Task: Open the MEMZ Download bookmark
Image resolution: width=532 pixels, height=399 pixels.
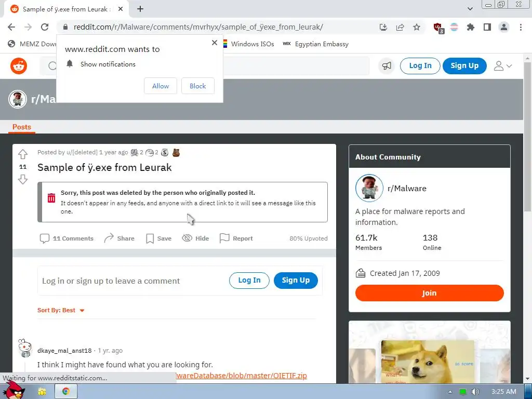Action: point(32,44)
